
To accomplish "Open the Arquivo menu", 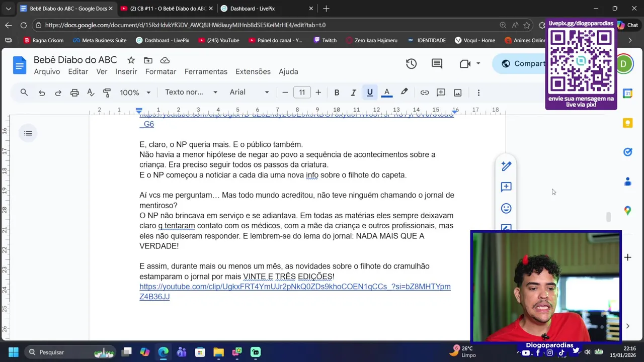I will (x=47, y=72).
